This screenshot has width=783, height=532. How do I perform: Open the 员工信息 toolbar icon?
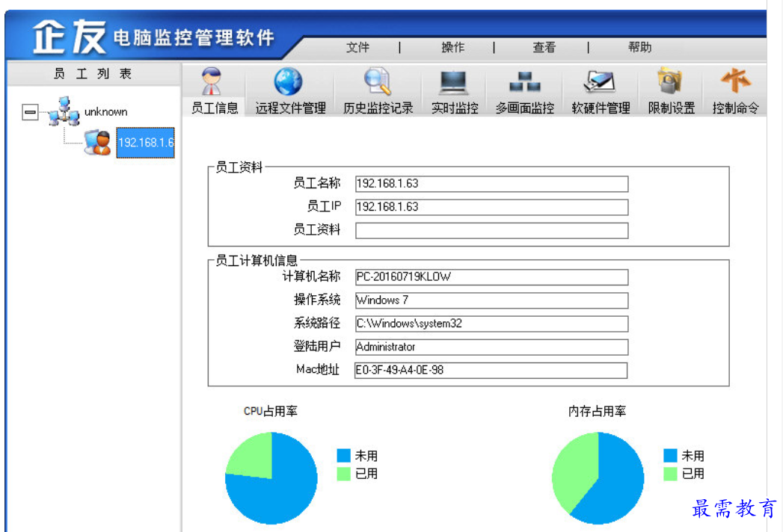pyautogui.click(x=212, y=82)
